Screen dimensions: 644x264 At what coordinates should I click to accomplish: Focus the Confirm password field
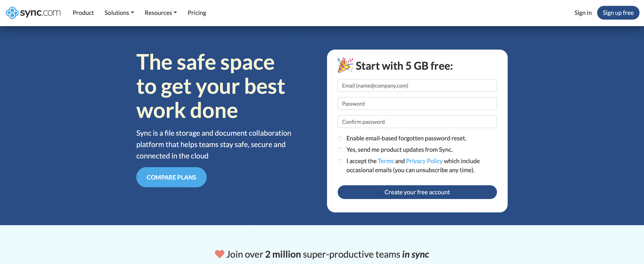pyautogui.click(x=417, y=122)
